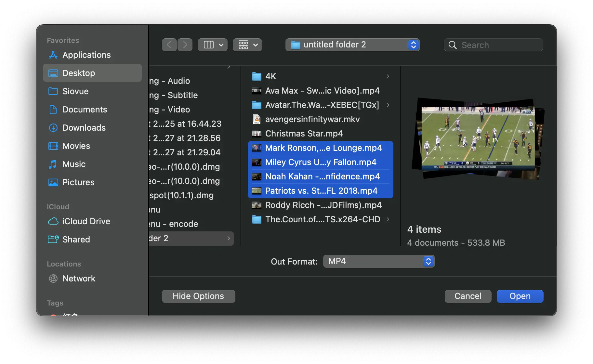Select Network under Locations
Viewport: 593px width, 364px height.
pyautogui.click(x=92, y=279)
